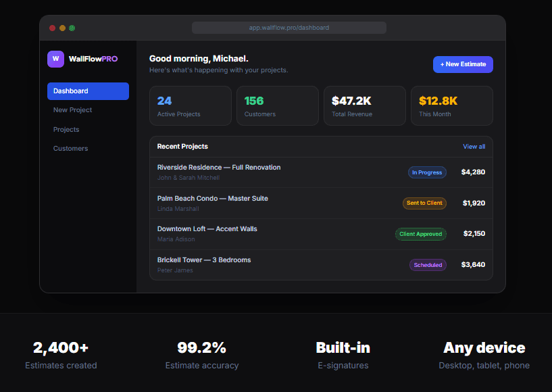
Task: Click client name Maria Adison
Action: [x=176, y=239]
